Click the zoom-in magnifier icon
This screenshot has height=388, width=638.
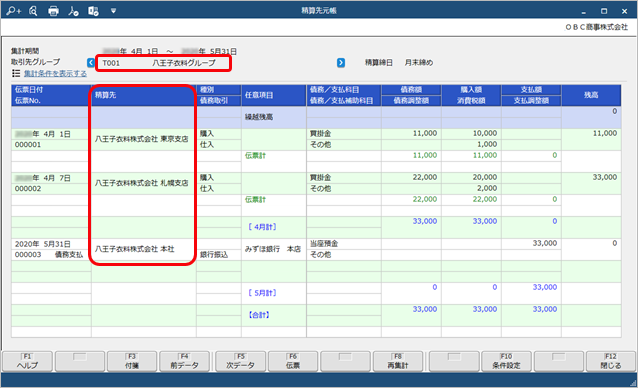[13, 11]
